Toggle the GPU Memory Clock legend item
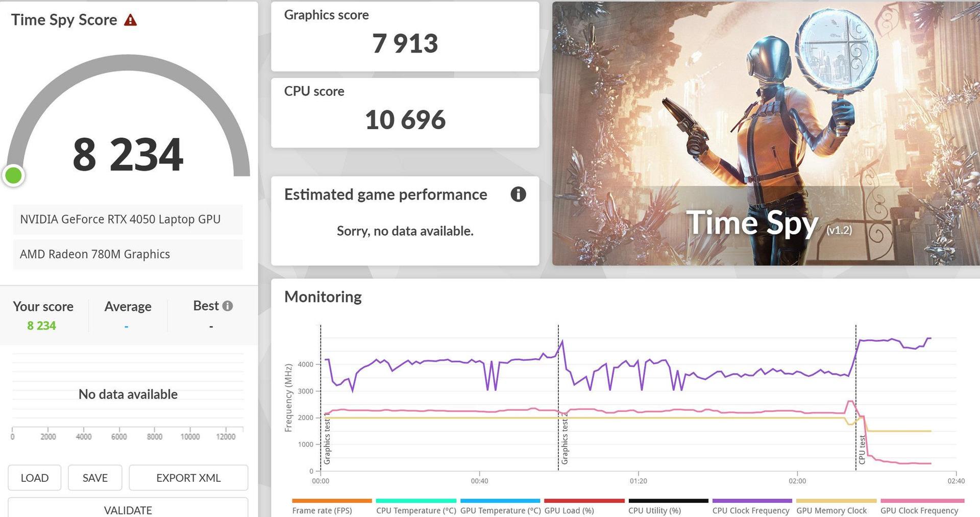Image resolution: width=980 pixels, height=517 pixels. [836, 507]
